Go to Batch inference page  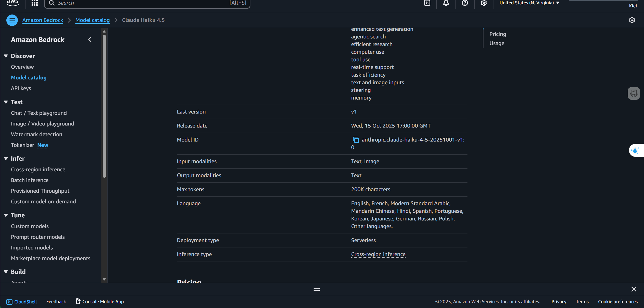click(30, 180)
